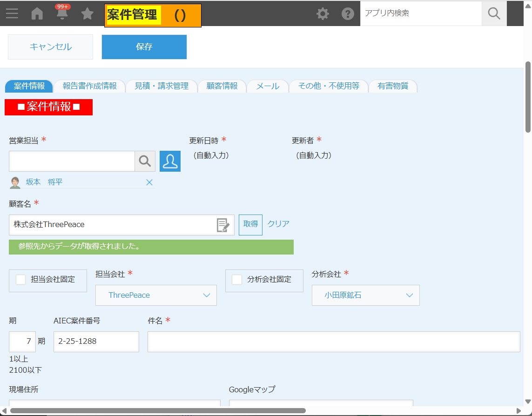Open the help question mark icon
This screenshot has height=416, width=532.
[348, 13]
